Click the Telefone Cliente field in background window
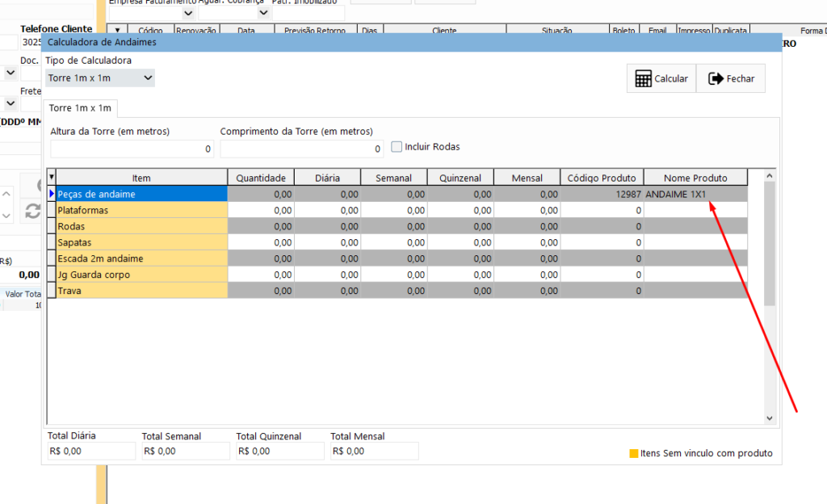 [x=31, y=42]
